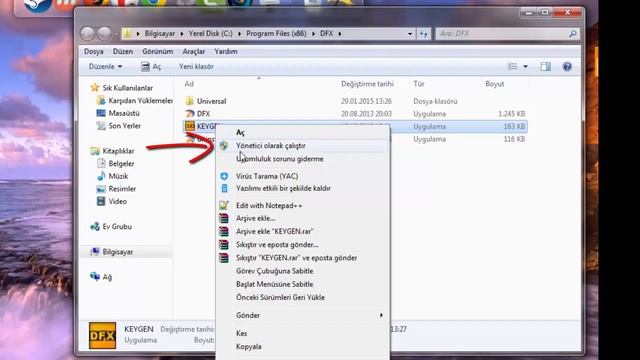Select Kopyala in context menu
Screen dimensions: 640x360
[x=302, y=347]
